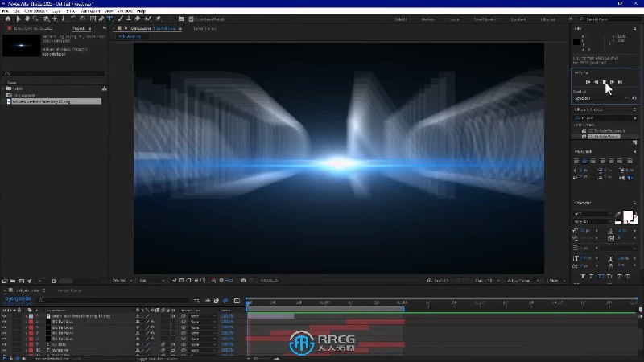The height and width of the screenshot is (362, 644).
Task: Create a new folder in Project panel
Action: pos(13,281)
